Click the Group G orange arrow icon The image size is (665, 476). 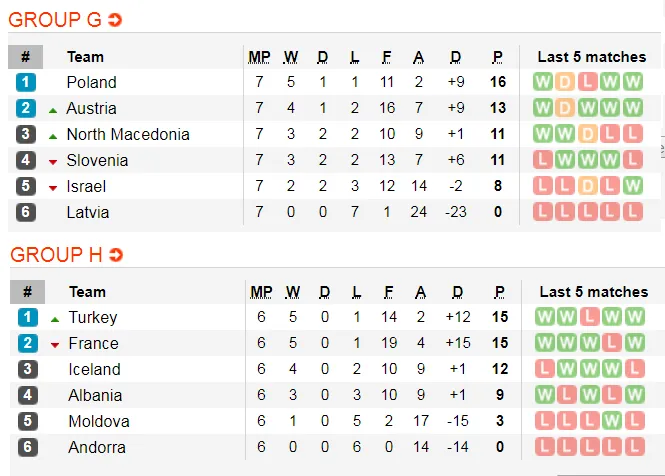click(x=115, y=19)
